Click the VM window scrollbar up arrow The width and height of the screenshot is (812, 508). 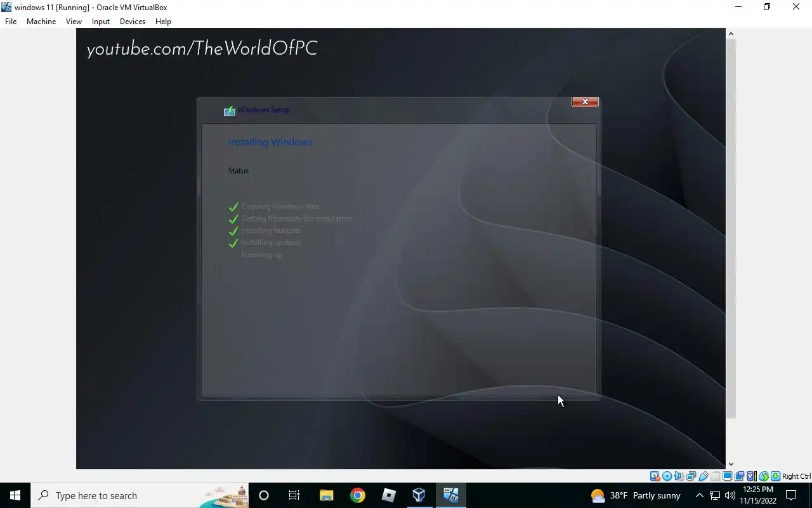pyautogui.click(x=731, y=34)
